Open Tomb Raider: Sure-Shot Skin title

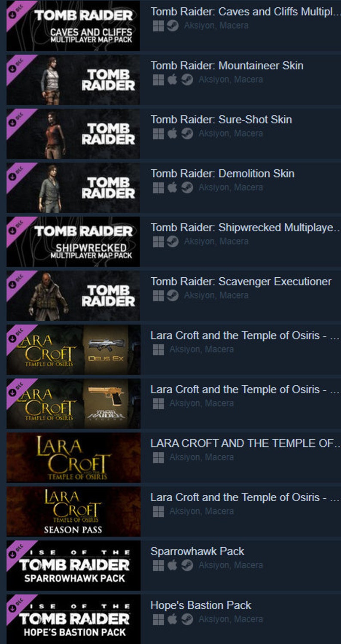(221, 120)
